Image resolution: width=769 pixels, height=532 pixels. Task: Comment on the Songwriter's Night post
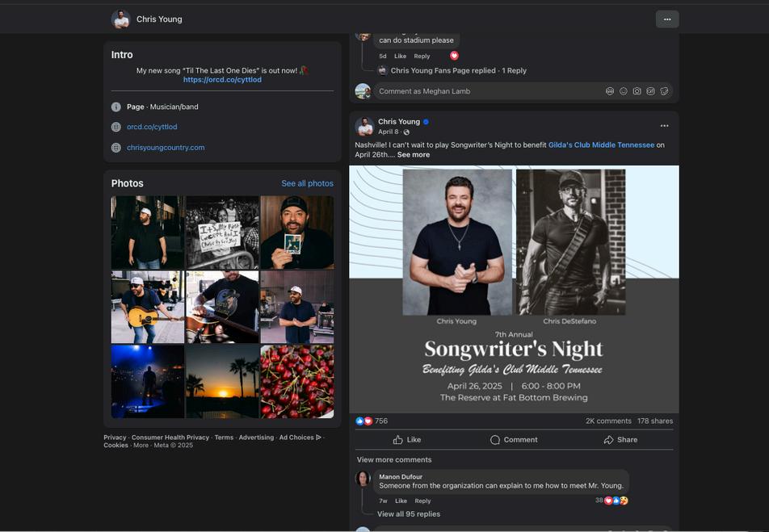pos(514,440)
